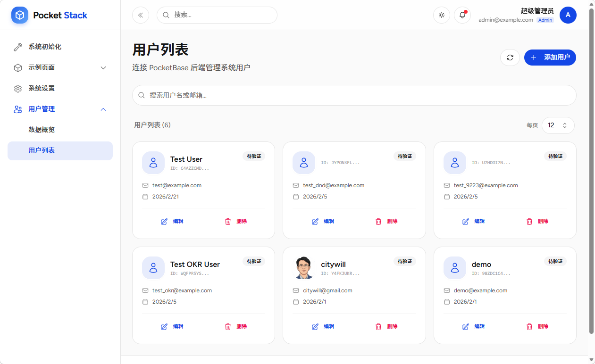Open 示例页面 sidebar item
The width and height of the screenshot is (595, 364).
point(60,67)
